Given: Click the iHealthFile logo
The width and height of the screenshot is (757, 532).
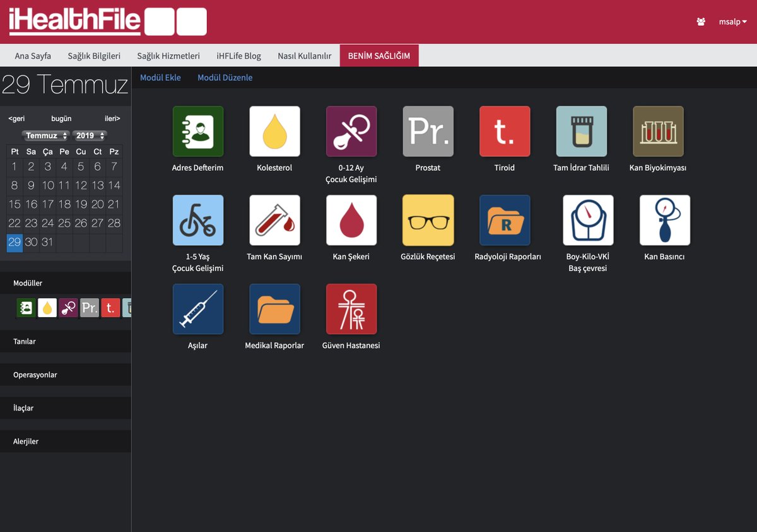Looking at the screenshot, I should pos(107,21).
